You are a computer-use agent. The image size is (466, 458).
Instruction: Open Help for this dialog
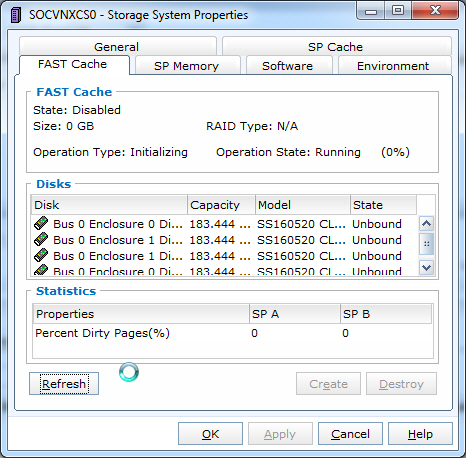point(420,434)
